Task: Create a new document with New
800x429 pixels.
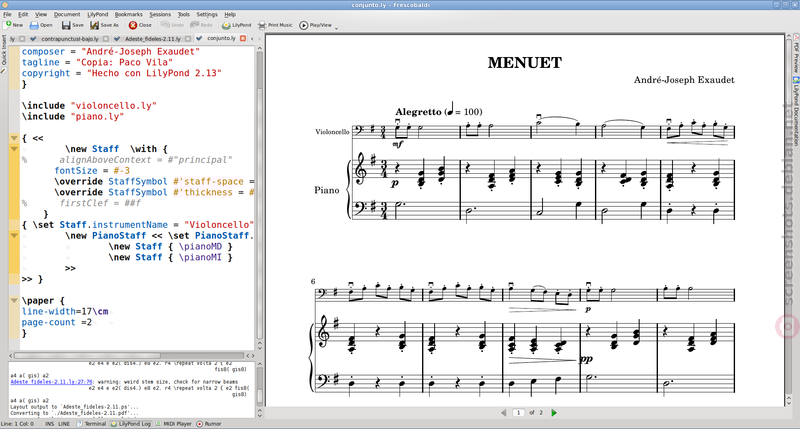Action: [14, 25]
